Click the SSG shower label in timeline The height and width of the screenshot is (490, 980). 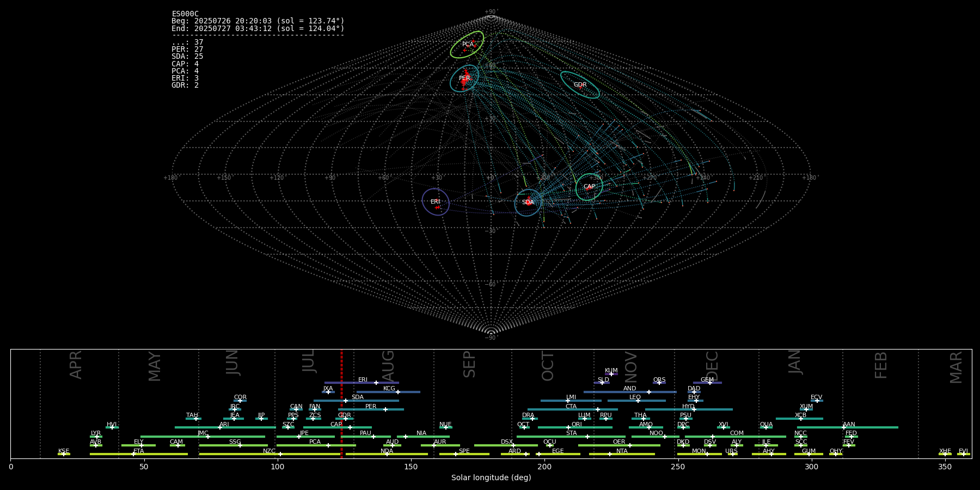click(235, 442)
